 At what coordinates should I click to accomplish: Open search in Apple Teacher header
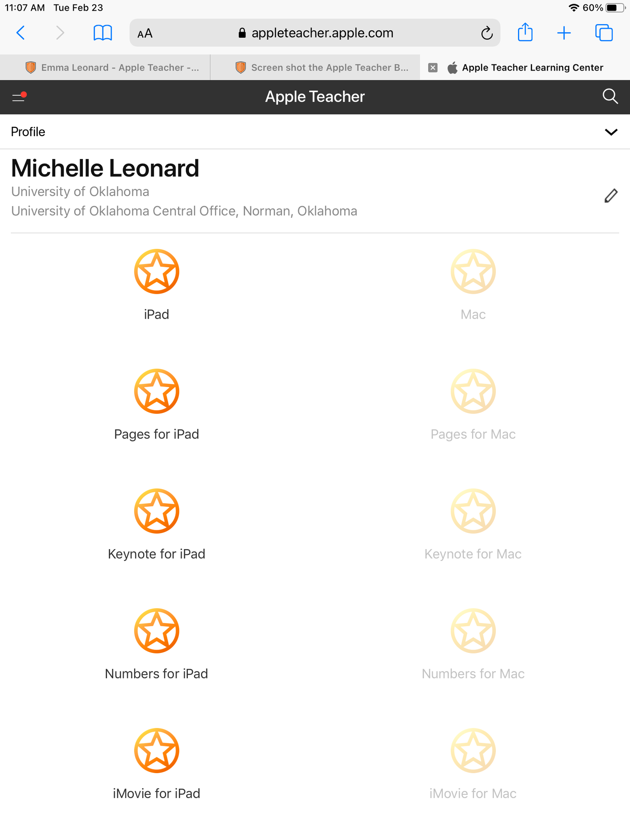tap(610, 97)
